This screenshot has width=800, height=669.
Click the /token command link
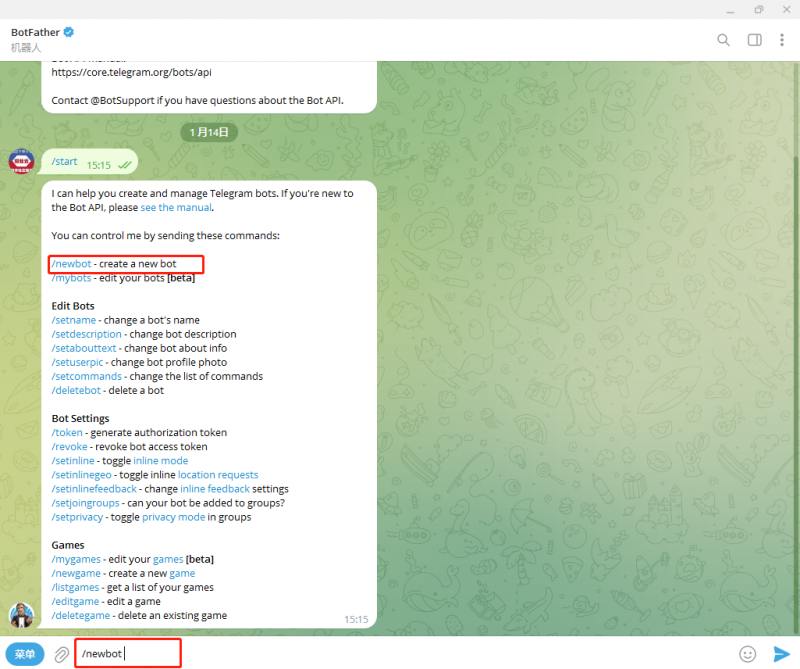(x=67, y=433)
